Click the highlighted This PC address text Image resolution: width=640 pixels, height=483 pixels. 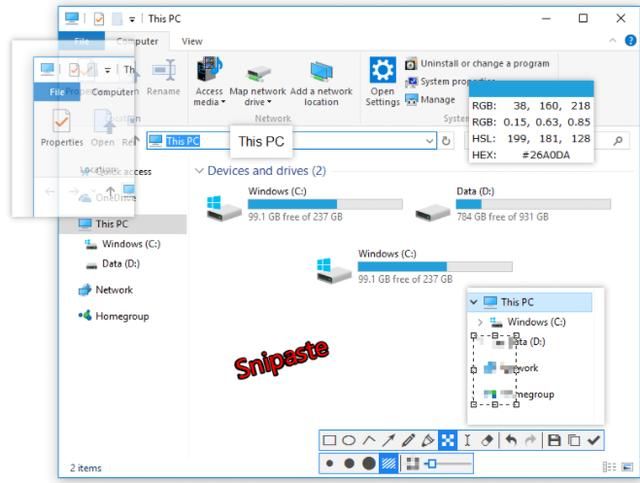[x=183, y=141]
